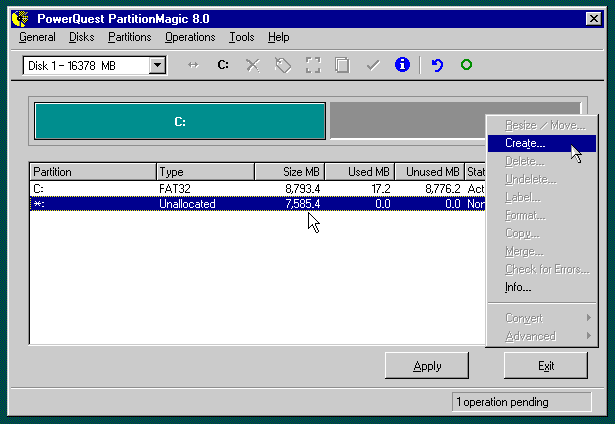Expand the Convert submenu in context menu
615x424 pixels.
[540, 318]
